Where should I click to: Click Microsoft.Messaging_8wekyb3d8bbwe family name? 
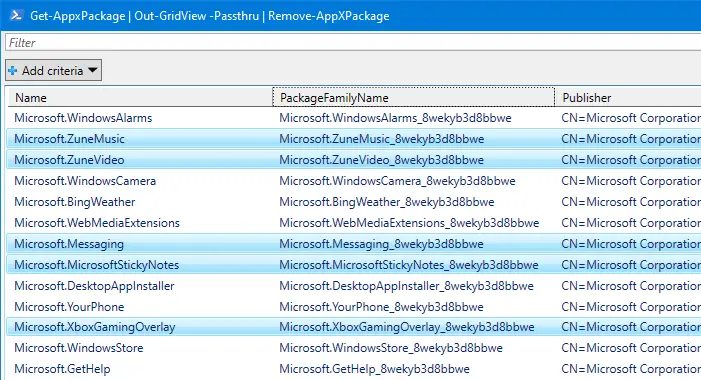[381, 244]
